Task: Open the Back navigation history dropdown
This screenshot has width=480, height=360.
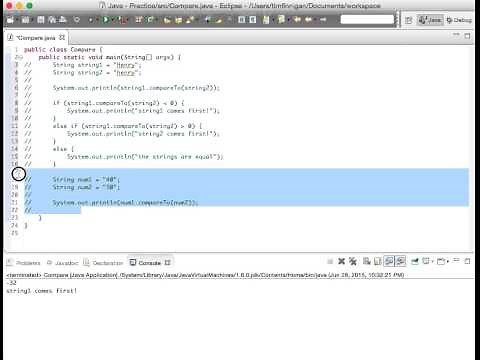Action: pos(314,20)
